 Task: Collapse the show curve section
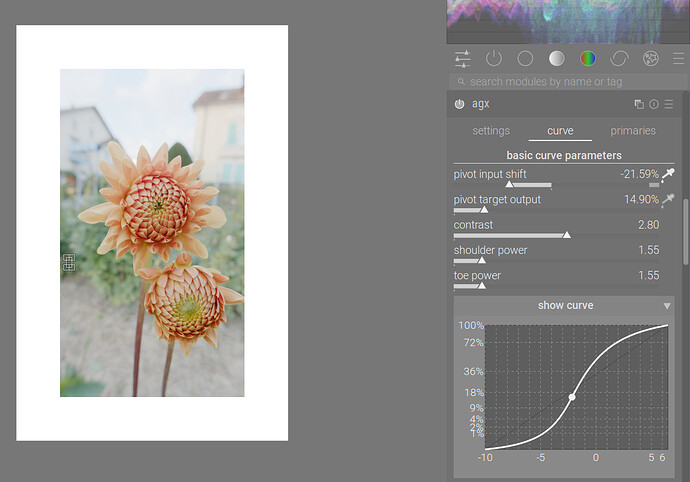(x=667, y=306)
